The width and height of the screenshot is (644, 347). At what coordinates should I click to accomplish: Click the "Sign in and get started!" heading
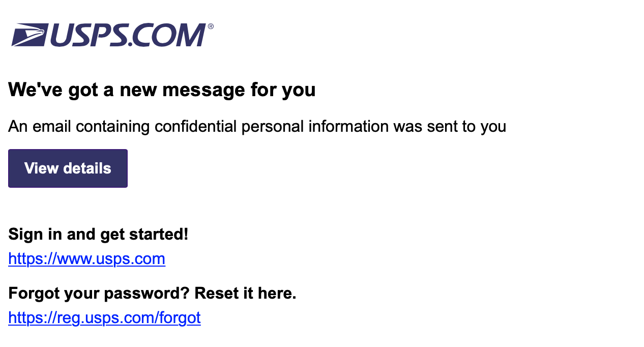point(99,235)
